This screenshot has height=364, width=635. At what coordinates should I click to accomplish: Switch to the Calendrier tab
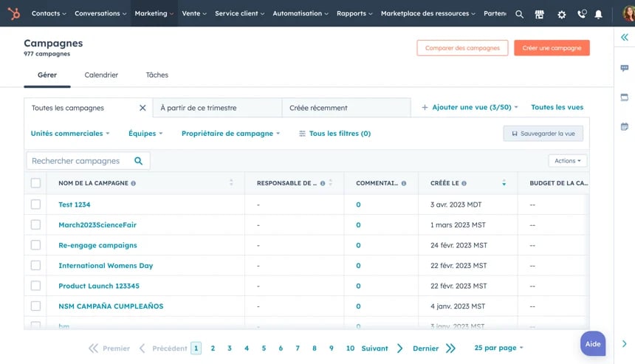point(101,75)
